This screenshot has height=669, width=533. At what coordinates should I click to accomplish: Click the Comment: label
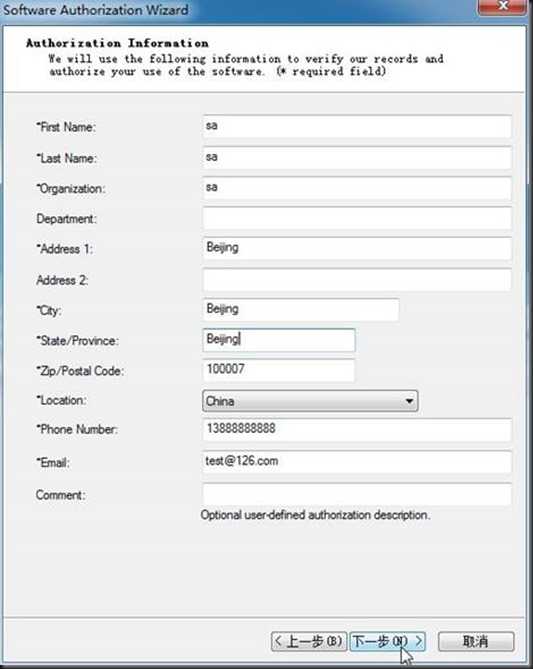pyautogui.click(x=61, y=495)
